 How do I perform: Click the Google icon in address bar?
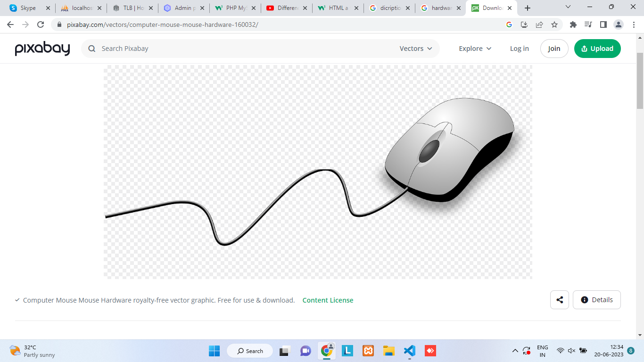tap(509, 25)
